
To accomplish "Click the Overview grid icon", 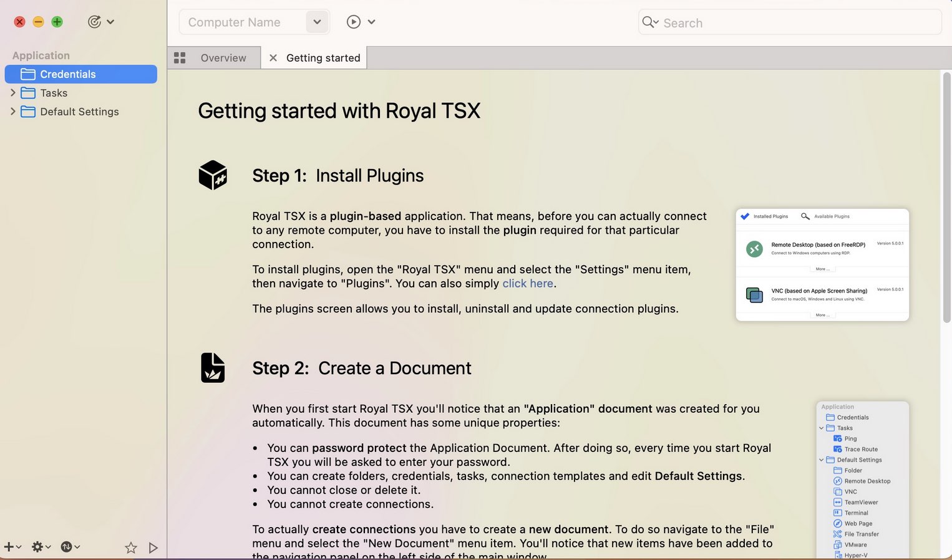I will 180,58.
